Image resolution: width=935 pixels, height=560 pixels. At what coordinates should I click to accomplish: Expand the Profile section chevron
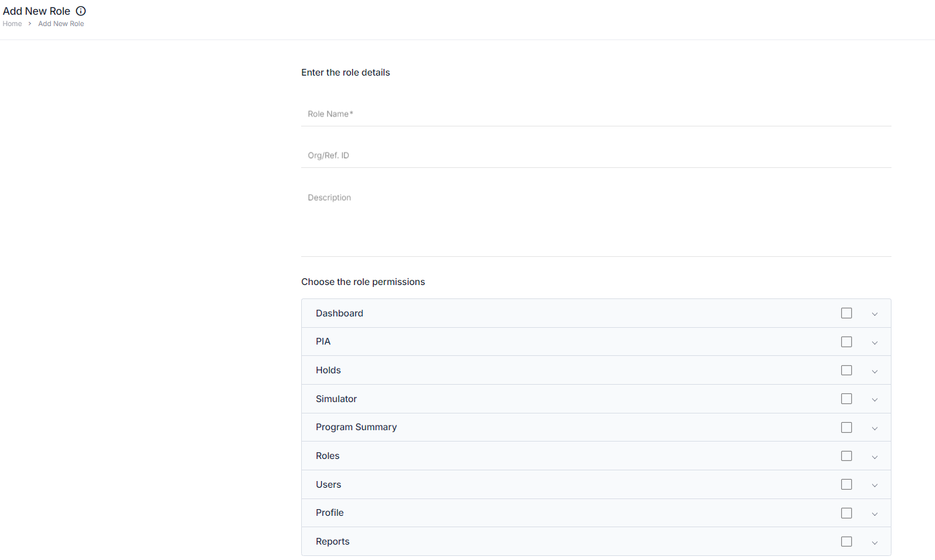pos(875,514)
